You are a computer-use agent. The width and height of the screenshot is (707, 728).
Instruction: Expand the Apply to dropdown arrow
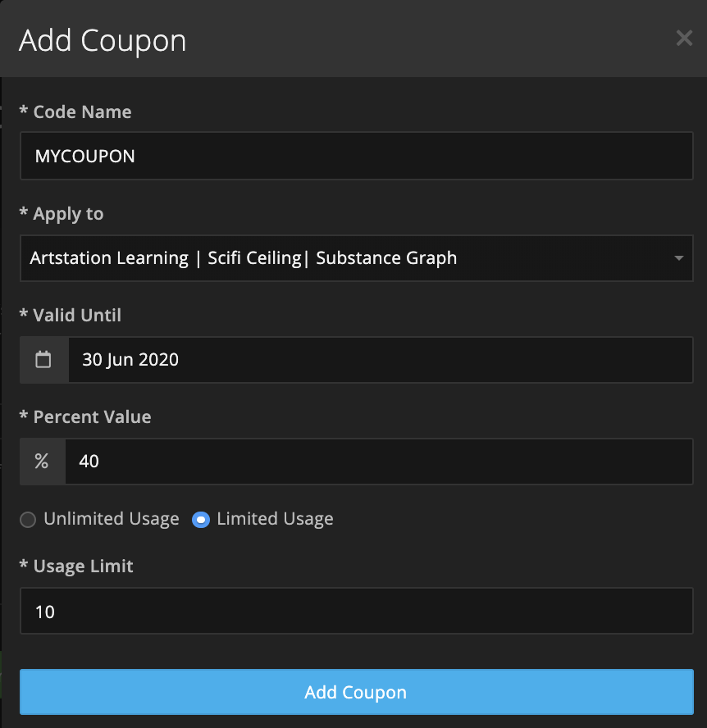tap(678, 258)
